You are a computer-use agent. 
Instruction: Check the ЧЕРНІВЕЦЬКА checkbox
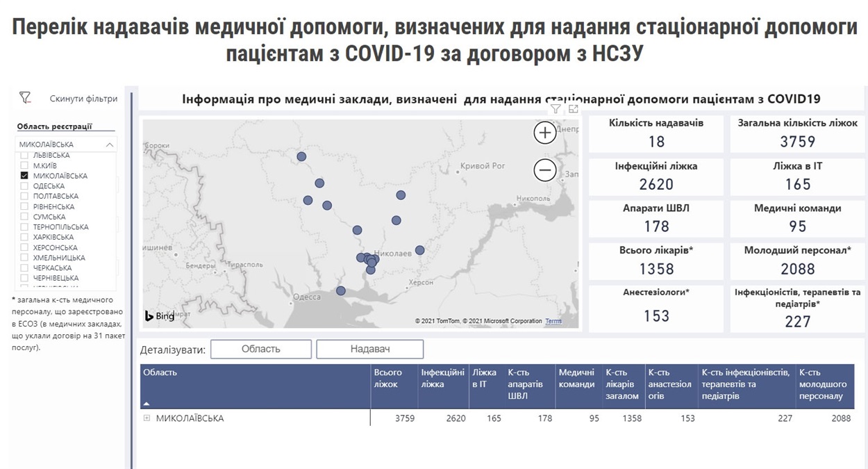pos(24,278)
